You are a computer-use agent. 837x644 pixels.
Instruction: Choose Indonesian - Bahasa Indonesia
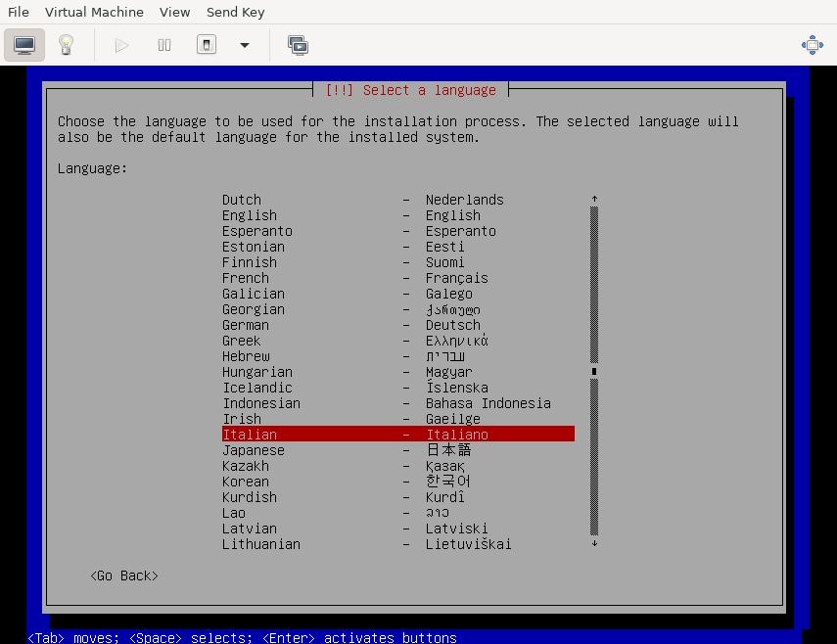point(398,403)
